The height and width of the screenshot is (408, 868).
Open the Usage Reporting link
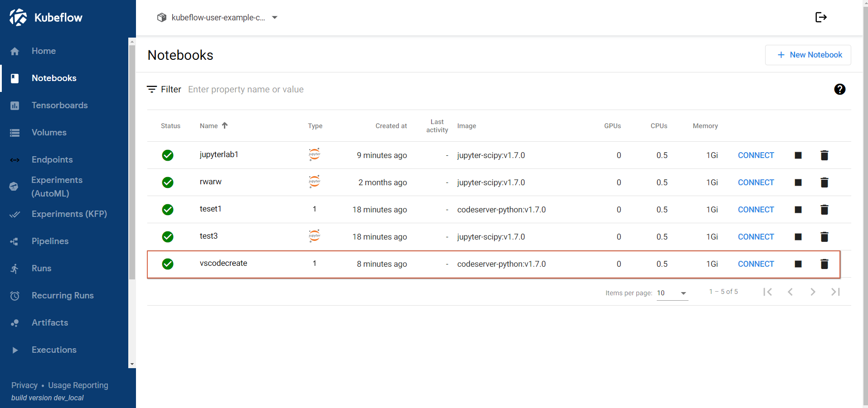pyautogui.click(x=78, y=385)
